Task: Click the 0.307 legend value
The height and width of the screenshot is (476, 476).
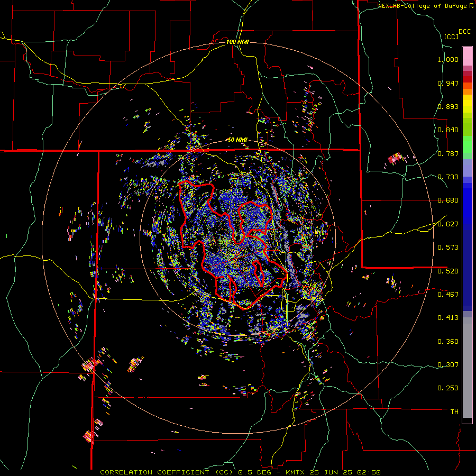Action: [x=448, y=364]
